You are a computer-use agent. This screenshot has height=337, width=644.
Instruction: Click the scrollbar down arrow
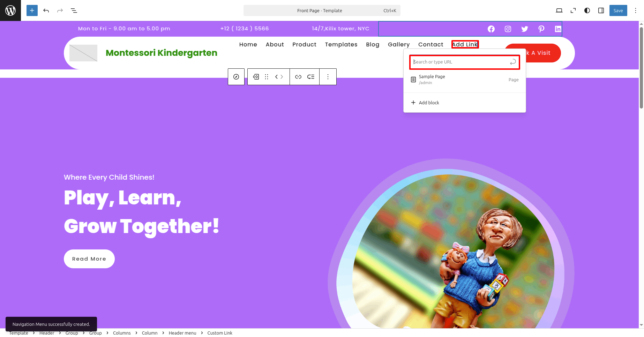tap(641, 325)
